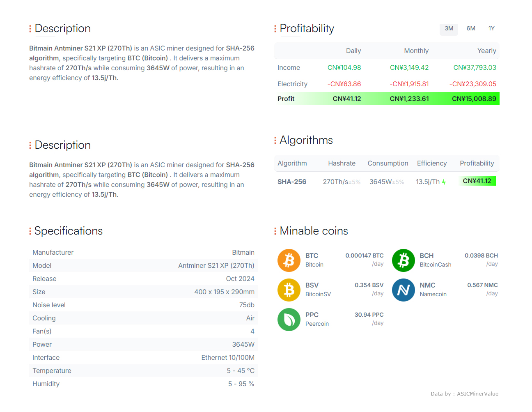The width and height of the screenshot is (532, 412).
Task: Click the Consumption column header
Action: click(x=388, y=163)
